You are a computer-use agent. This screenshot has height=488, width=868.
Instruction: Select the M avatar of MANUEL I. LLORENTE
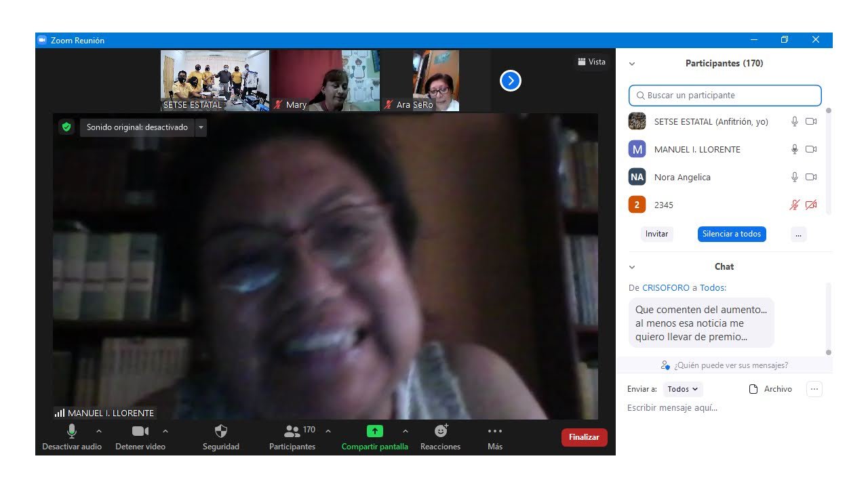pos(637,149)
